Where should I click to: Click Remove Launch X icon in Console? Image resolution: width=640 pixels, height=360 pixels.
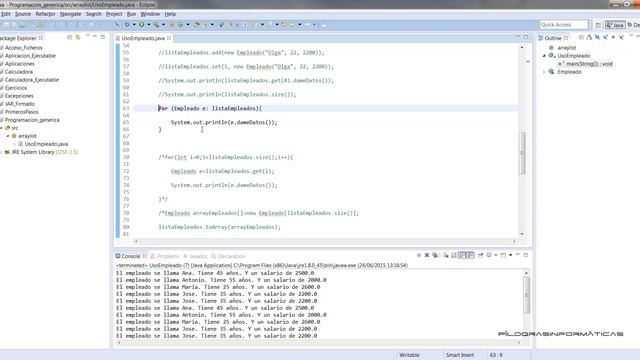[427, 255]
